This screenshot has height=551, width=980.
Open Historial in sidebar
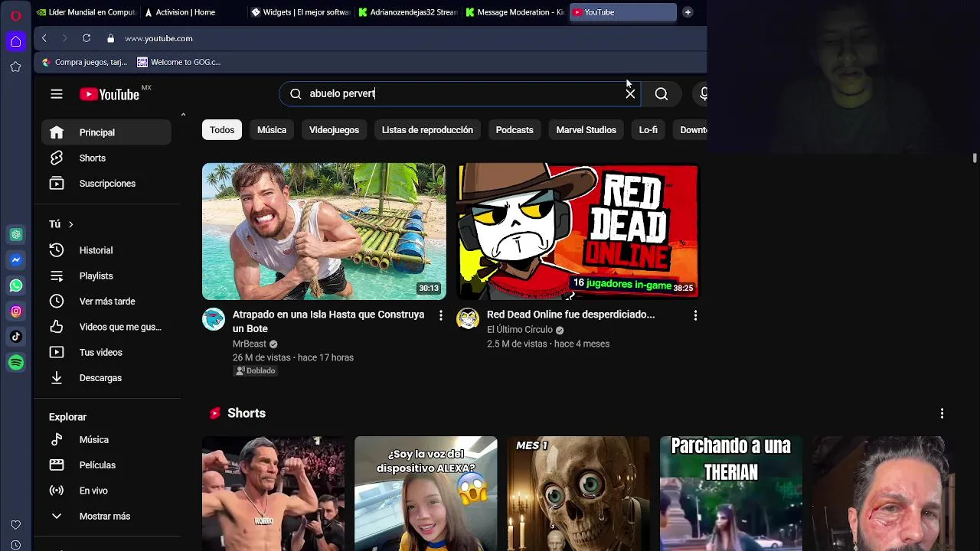(106, 250)
